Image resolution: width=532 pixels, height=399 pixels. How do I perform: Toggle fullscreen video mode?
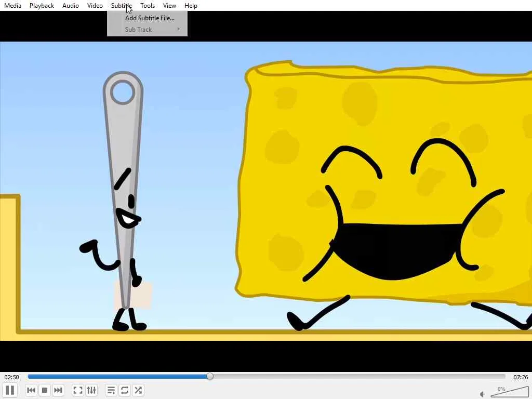click(78, 390)
